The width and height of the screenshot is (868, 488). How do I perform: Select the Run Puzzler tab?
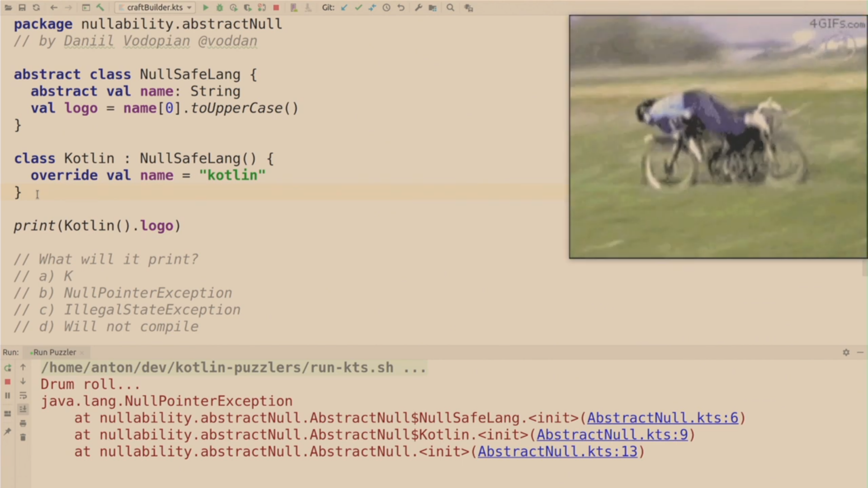pyautogui.click(x=54, y=352)
